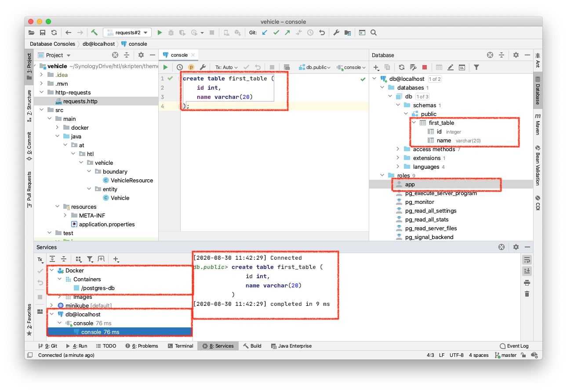Close the console editor tab
The height and width of the screenshot is (392, 567).
click(193, 55)
